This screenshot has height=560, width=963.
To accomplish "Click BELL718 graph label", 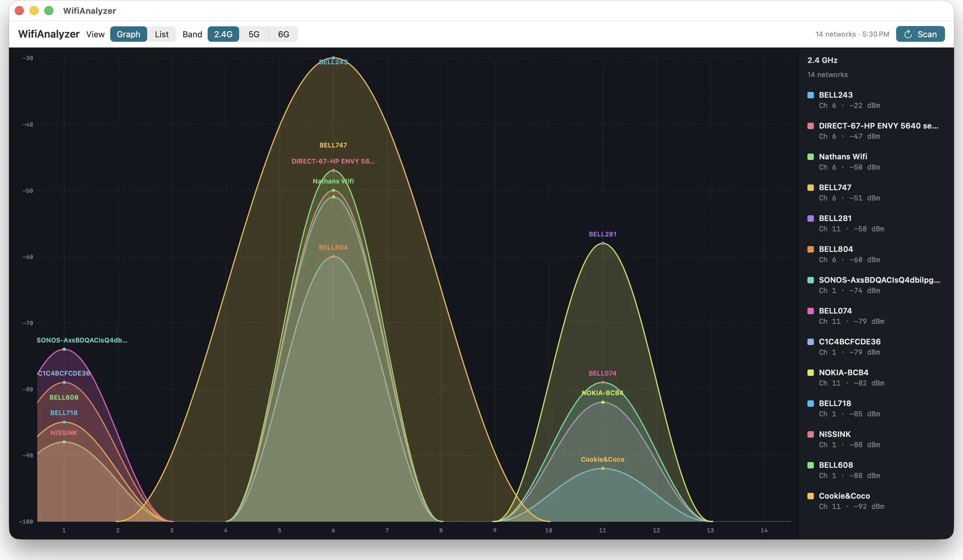I will pyautogui.click(x=64, y=413).
